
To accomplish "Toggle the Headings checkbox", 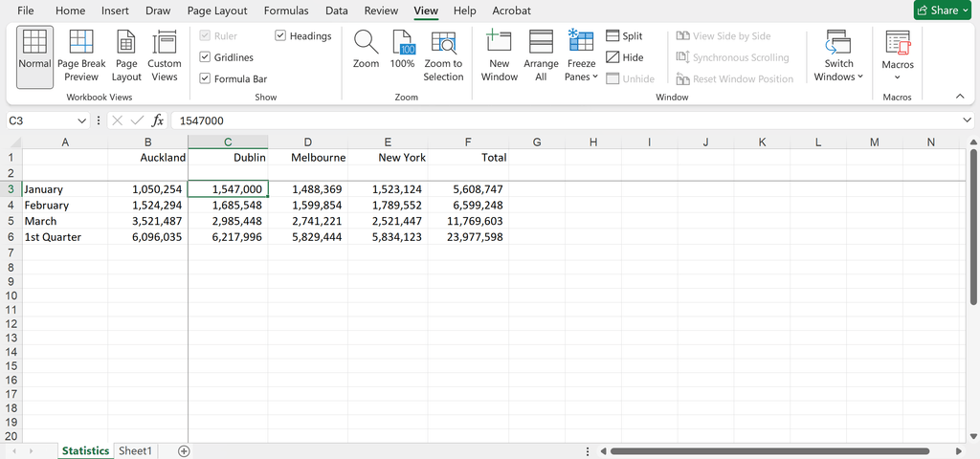I will click(280, 36).
